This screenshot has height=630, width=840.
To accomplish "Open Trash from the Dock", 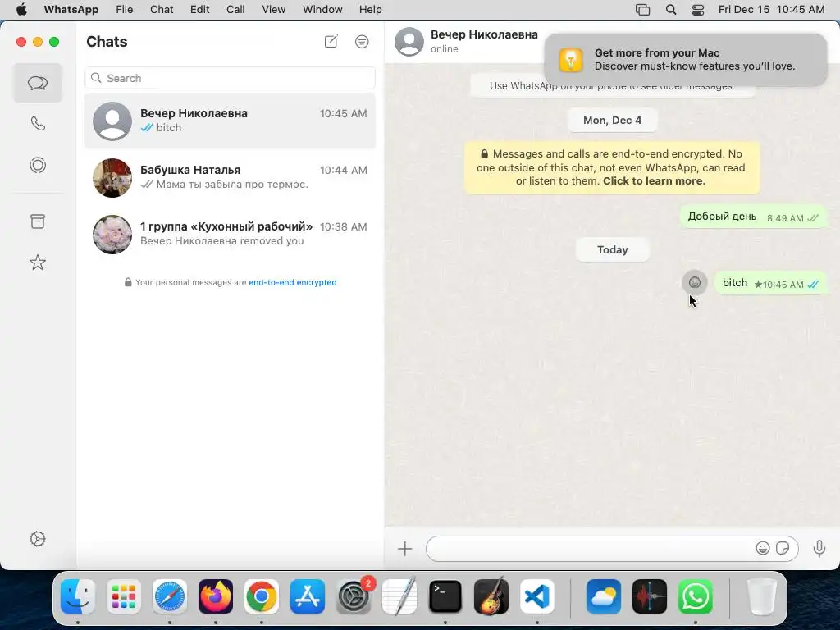I will coord(761,596).
